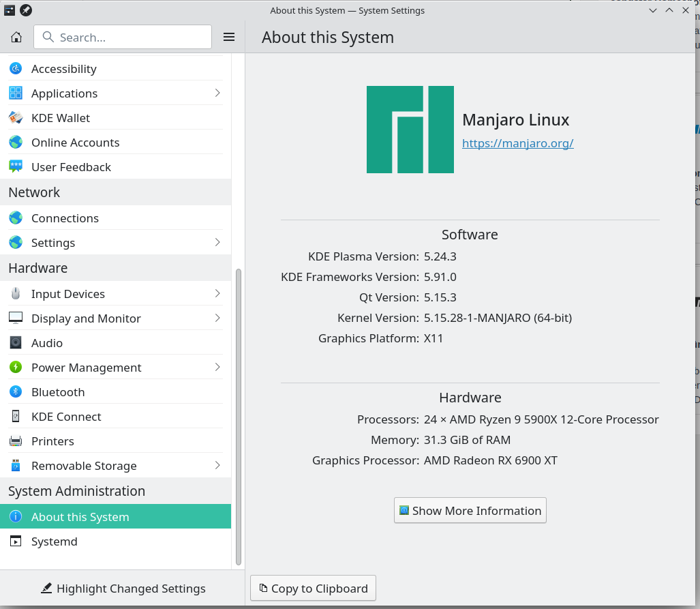Open Connections in the Network section
This screenshot has width=700, height=609.
pos(116,218)
